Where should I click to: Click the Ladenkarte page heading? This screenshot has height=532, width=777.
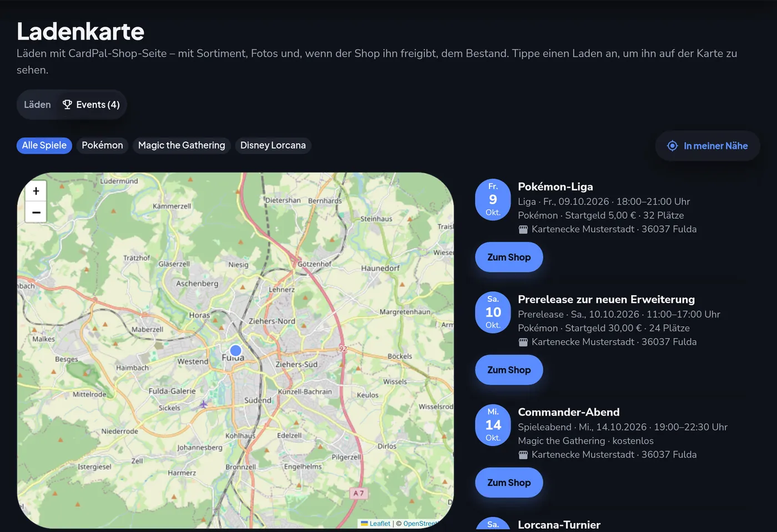(x=80, y=32)
